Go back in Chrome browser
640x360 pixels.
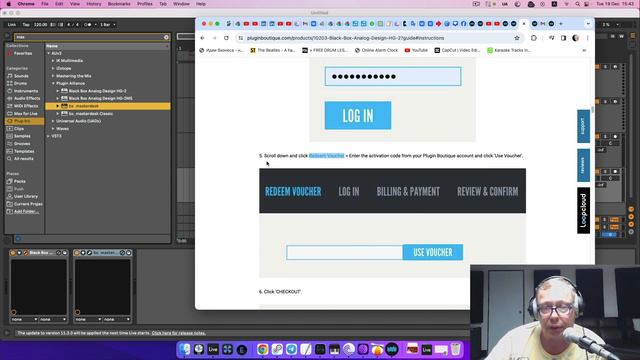pyautogui.click(x=202, y=38)
